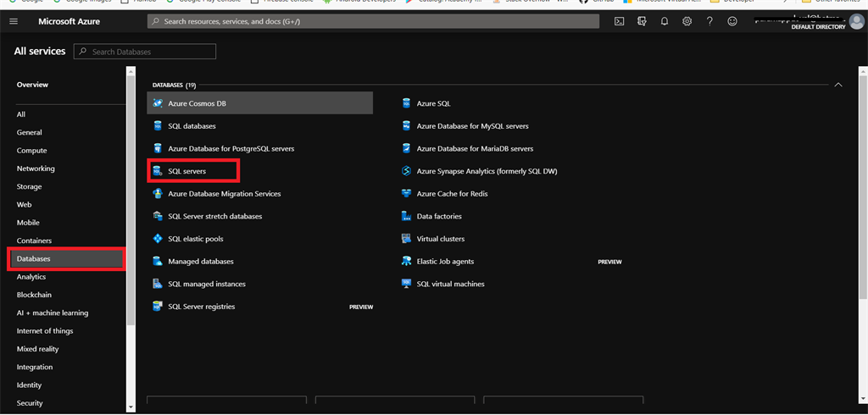Click the category sidebar scrollbar
Viewport: 868px width, 415px height.
131,199
